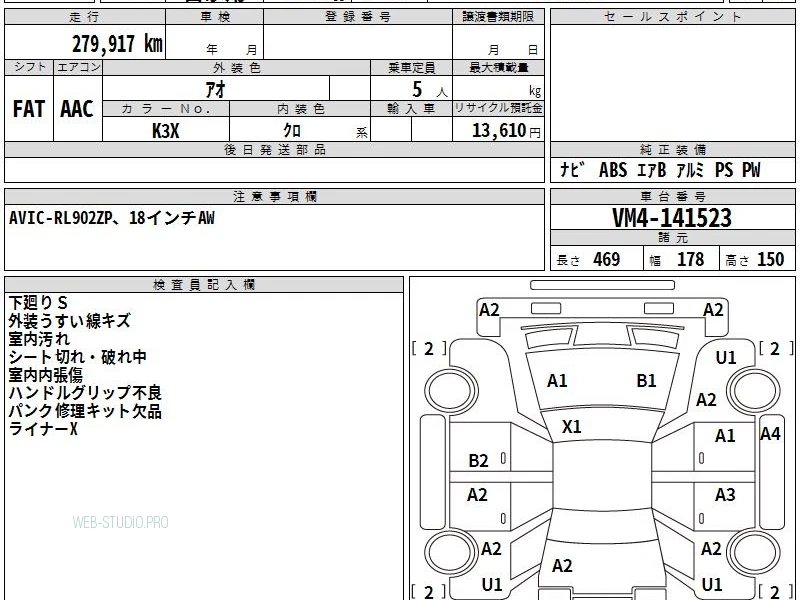Click the 純正装備 header
Screen dimensions: 800x600
pyautogui.click(x=672, y=149)
